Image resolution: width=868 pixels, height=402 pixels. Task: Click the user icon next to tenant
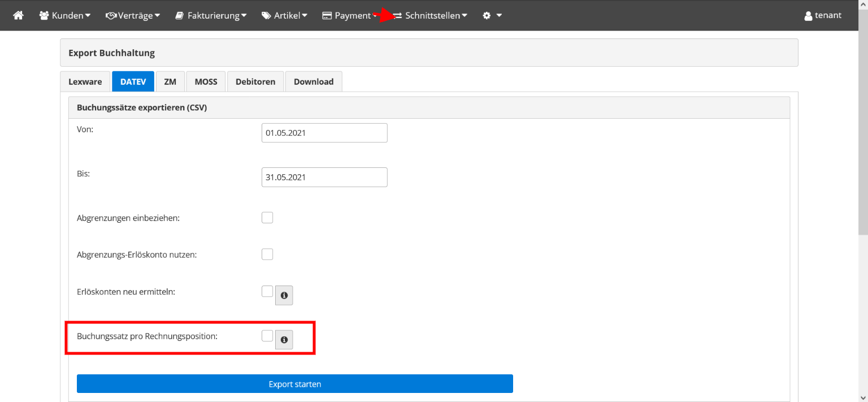click(808, 16)
